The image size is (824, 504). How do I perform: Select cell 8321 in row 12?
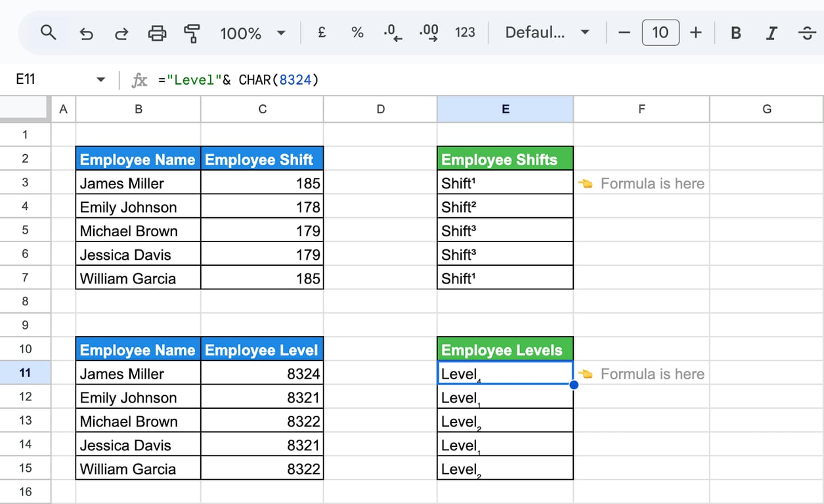tap(262, 396)
